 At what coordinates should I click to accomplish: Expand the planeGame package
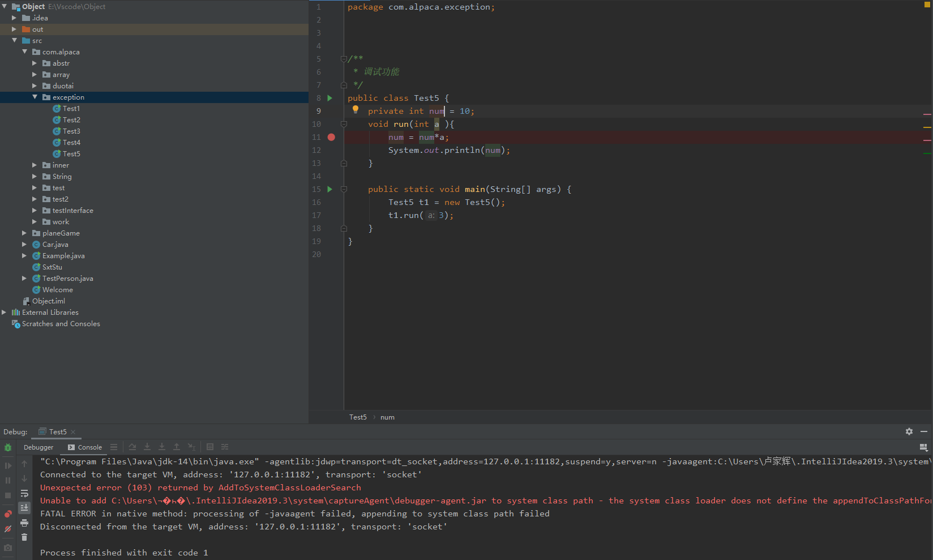click(x=24, y=233)
